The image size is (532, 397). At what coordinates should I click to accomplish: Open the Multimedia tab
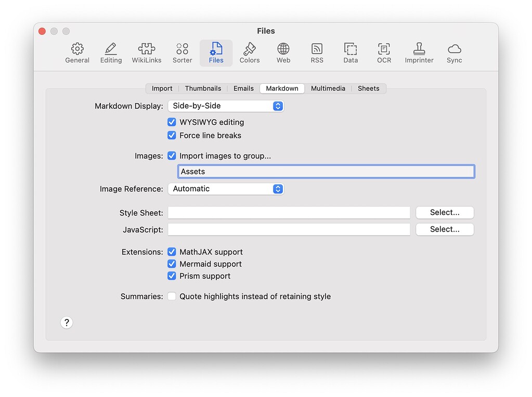[x=328, y=88]
